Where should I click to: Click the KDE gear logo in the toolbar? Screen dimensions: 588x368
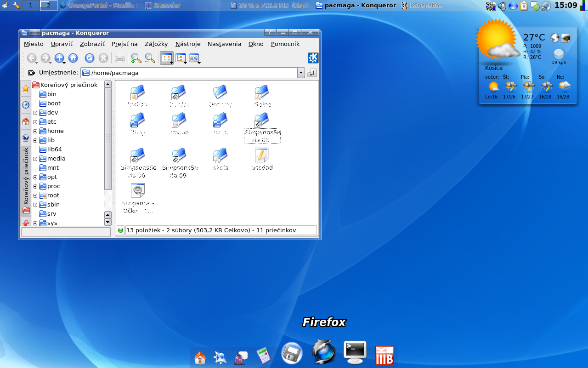tap(313, 58)
